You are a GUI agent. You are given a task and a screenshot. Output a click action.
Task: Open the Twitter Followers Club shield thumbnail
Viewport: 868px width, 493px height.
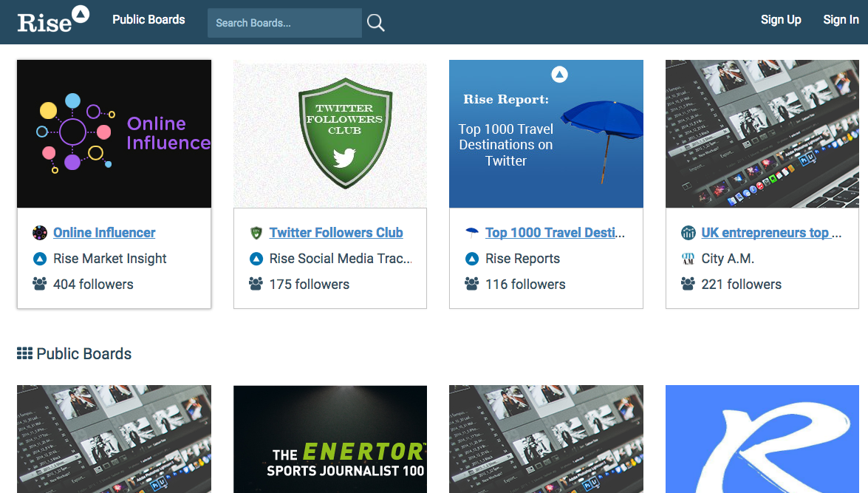pos(330,134)
